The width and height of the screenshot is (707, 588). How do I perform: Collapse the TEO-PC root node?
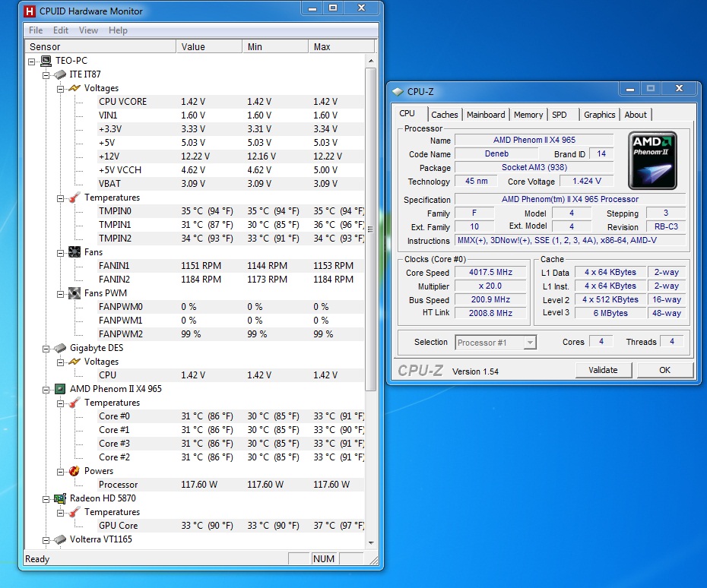(x=32, y=62)
